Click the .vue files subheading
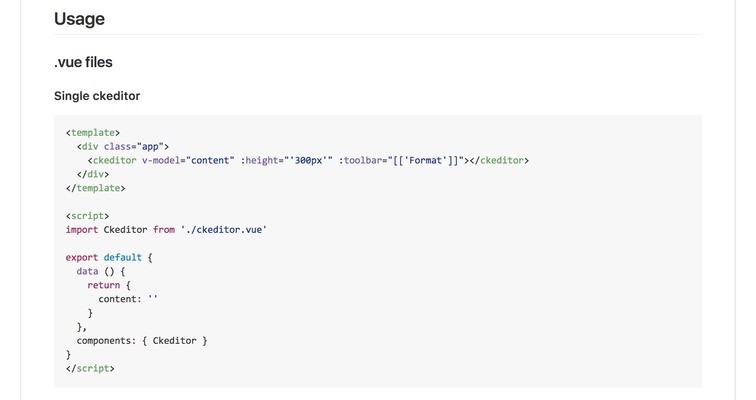Screen dimensions: 756x400 (83, 62)
